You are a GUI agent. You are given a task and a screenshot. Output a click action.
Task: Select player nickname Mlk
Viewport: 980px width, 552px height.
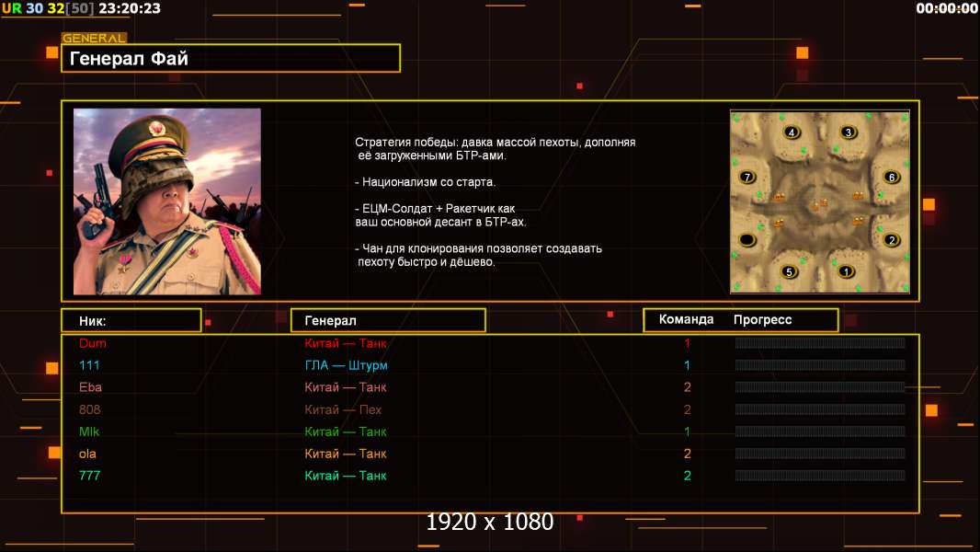[x=89, y=431]
